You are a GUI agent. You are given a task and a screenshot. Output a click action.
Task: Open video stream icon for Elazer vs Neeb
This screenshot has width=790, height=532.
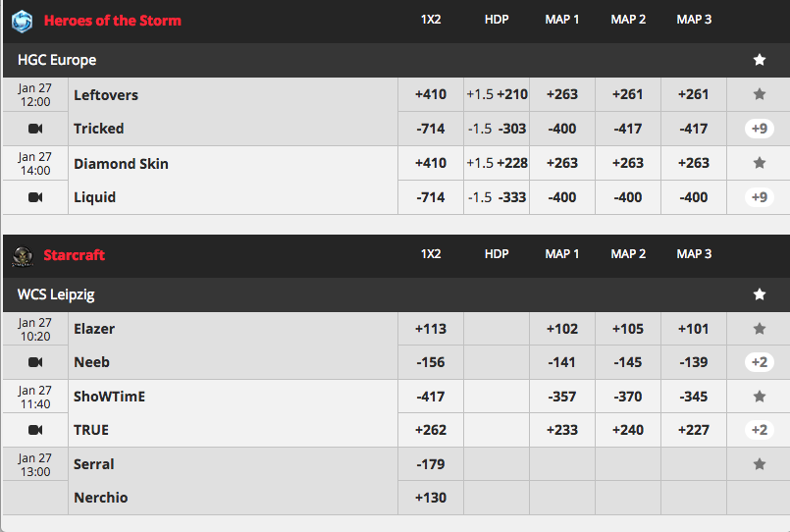click(35, 362)
